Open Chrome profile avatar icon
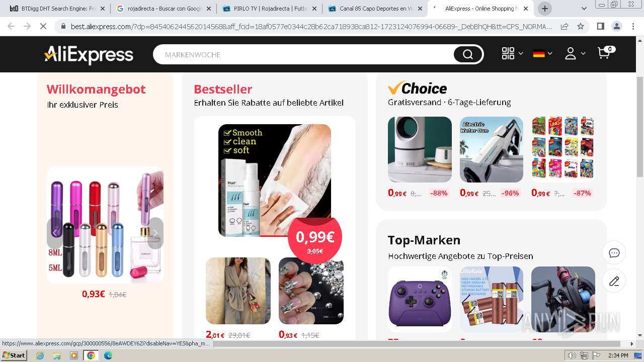This screenshot has width=644, height=362. click(x=616, y=26)
